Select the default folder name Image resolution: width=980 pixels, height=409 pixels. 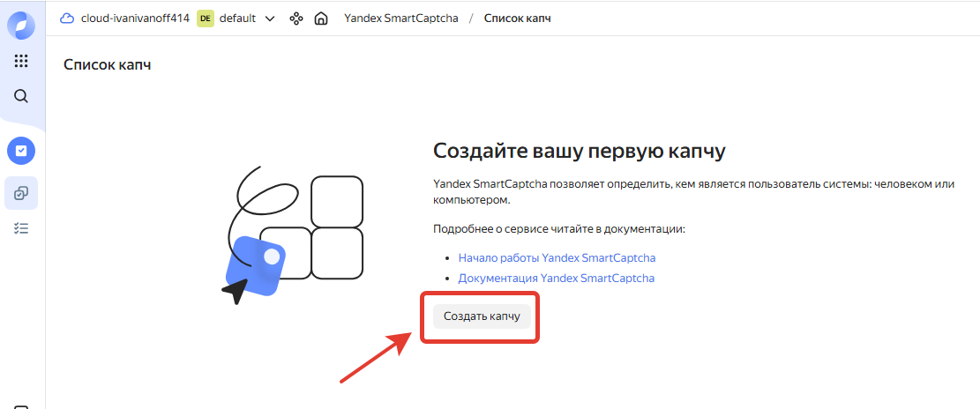pos(238,19)
